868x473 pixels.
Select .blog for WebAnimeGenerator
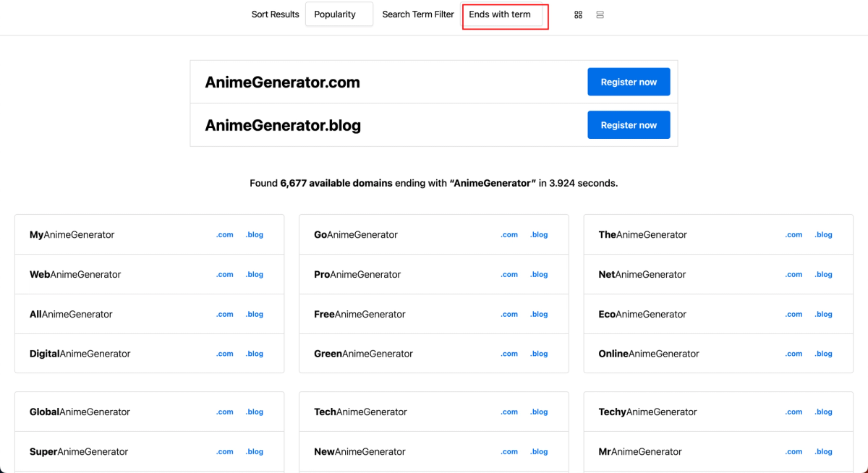tap(254, 275)
